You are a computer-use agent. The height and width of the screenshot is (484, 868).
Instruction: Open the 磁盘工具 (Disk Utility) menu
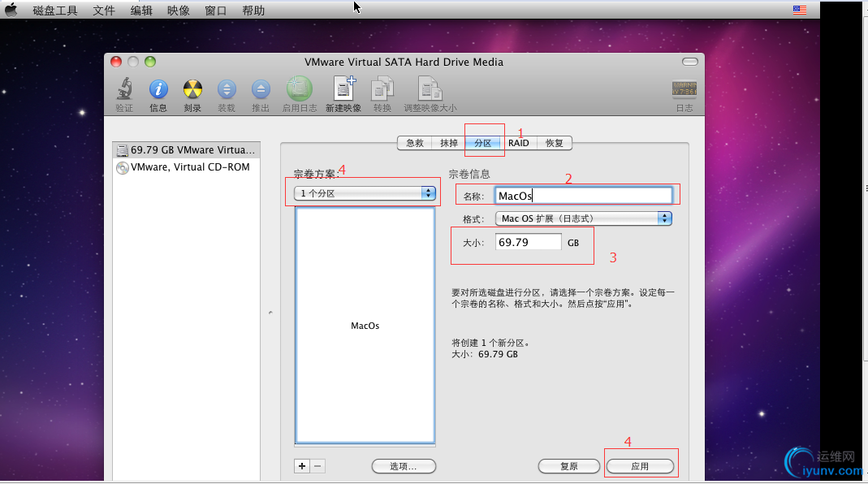(55, 11)
